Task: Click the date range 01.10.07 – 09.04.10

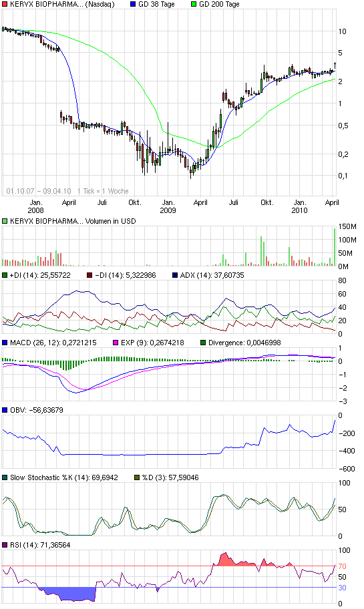Action: click(39, 191)
